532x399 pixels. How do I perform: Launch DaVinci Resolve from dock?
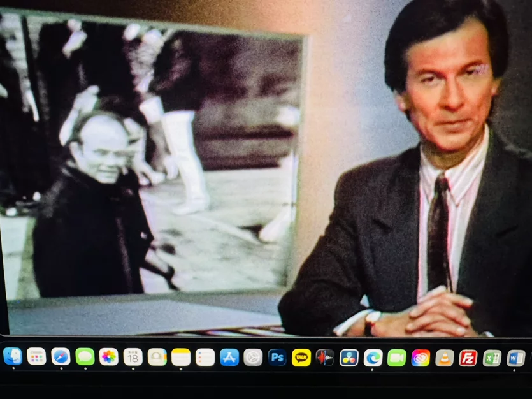click(349, 358)
